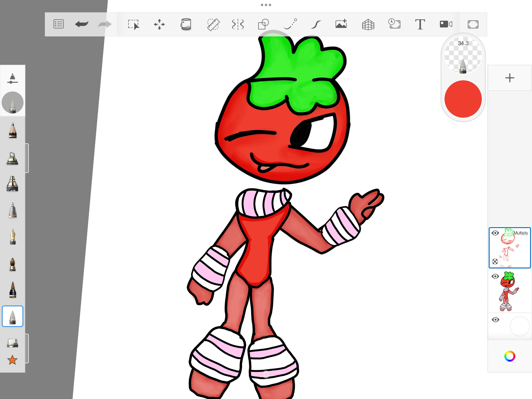Open the Perspective guides tool

(368, 24)
